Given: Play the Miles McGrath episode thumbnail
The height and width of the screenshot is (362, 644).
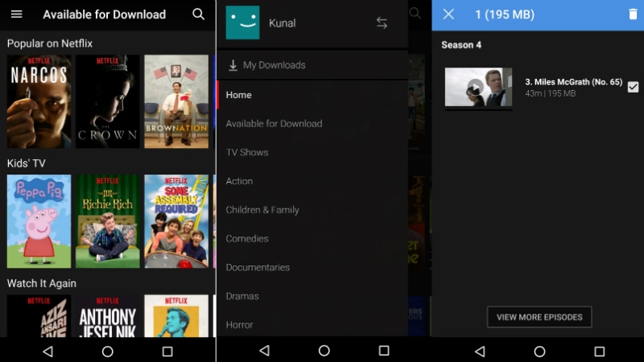Looking at the screenshot, I should pos(478,88).
